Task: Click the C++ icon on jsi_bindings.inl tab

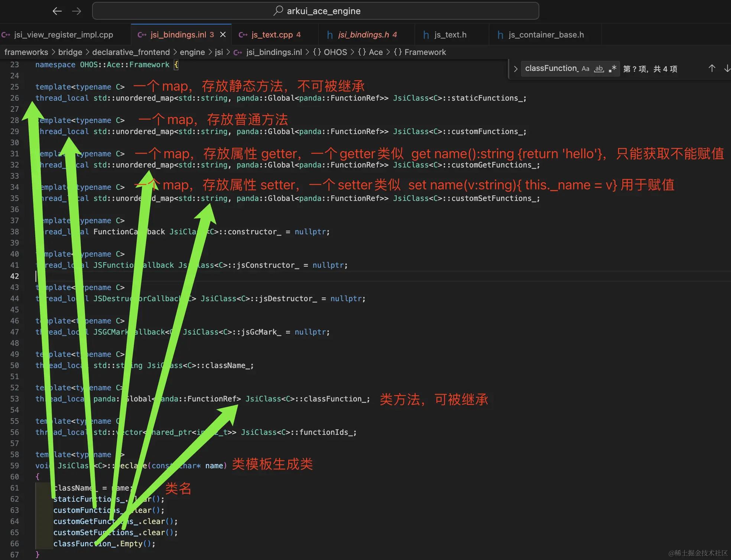Action: [142, 35]
